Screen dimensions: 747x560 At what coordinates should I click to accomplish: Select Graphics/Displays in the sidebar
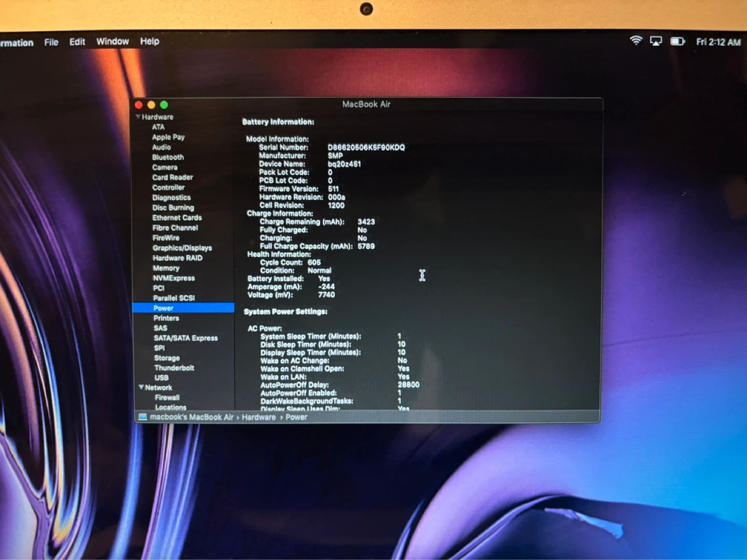tap(182, 248)
